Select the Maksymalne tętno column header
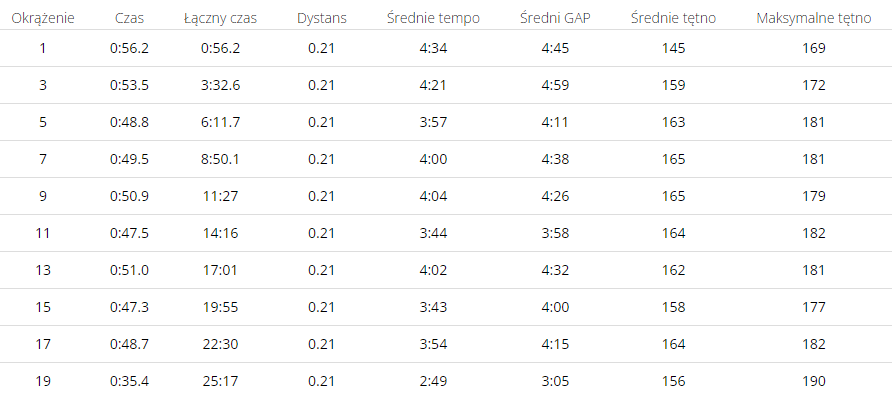Screen dimensions: 892x398 [813, 18]
